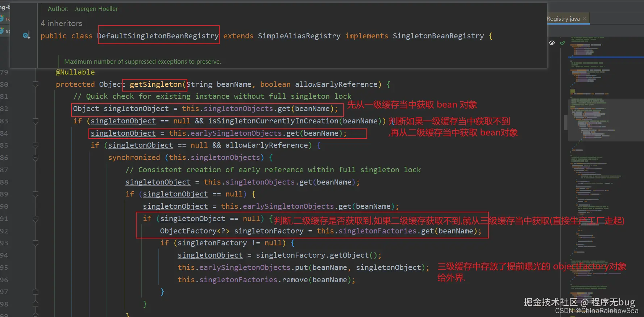Click allowEarlyReference in the line 85 condition
644x317 pixels.
267,145
